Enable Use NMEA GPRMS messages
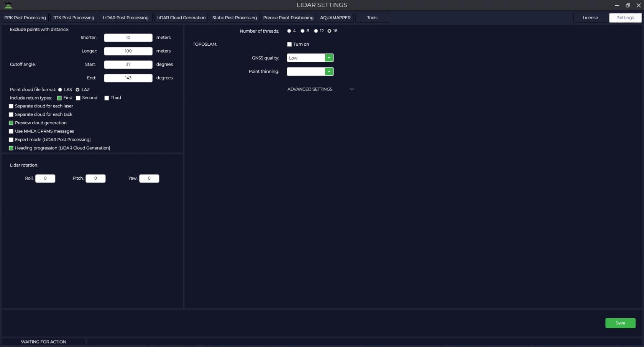This screenshot has height=347, width=644. pos(11,131)
